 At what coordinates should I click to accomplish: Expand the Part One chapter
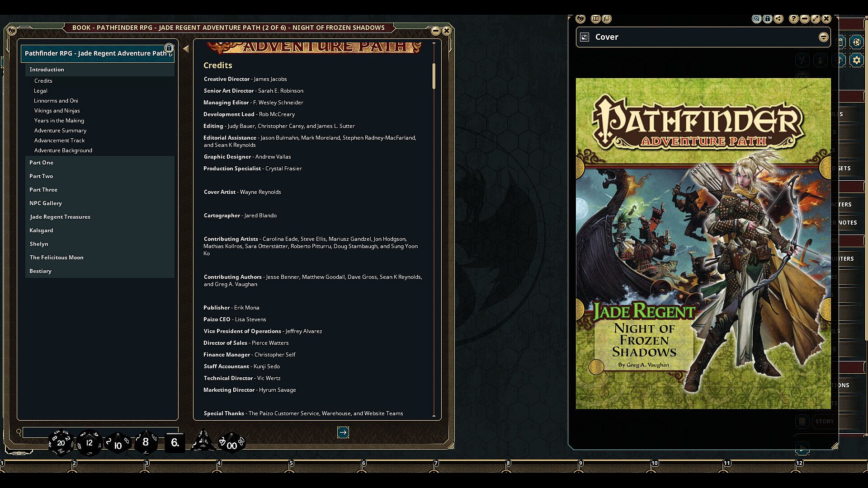42,163
